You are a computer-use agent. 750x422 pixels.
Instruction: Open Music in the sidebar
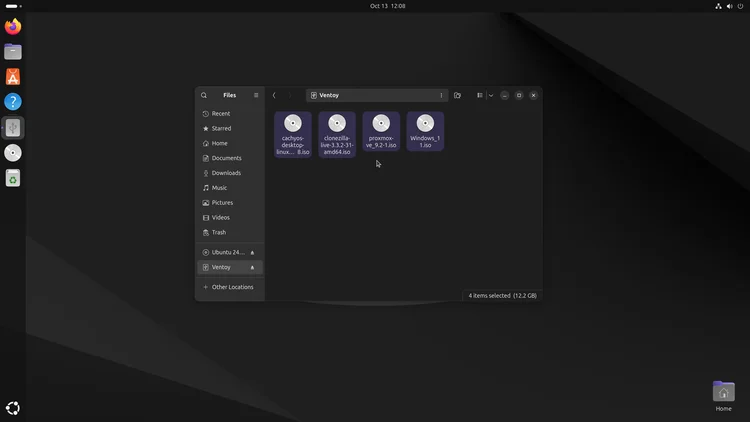(x=230, y=188)
